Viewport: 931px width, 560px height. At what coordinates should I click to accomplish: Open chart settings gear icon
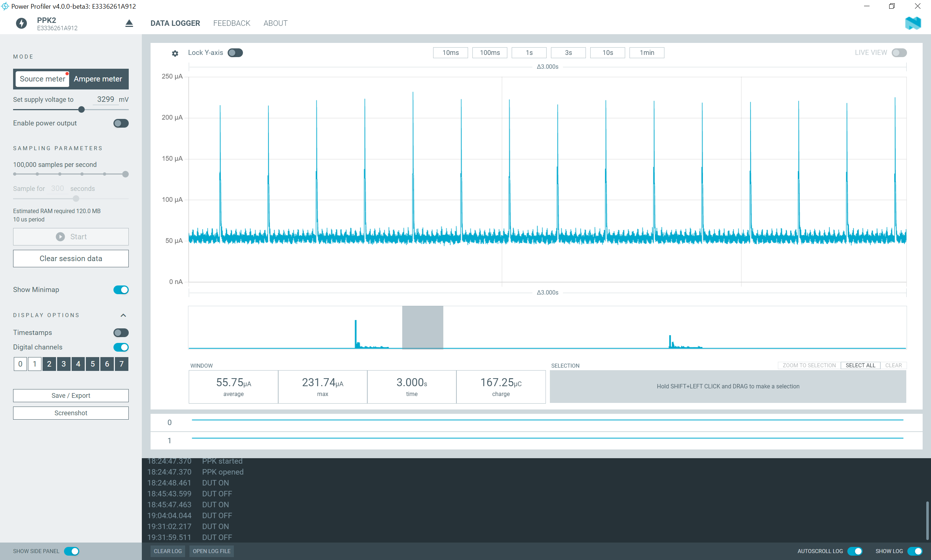tap(175, 53)
